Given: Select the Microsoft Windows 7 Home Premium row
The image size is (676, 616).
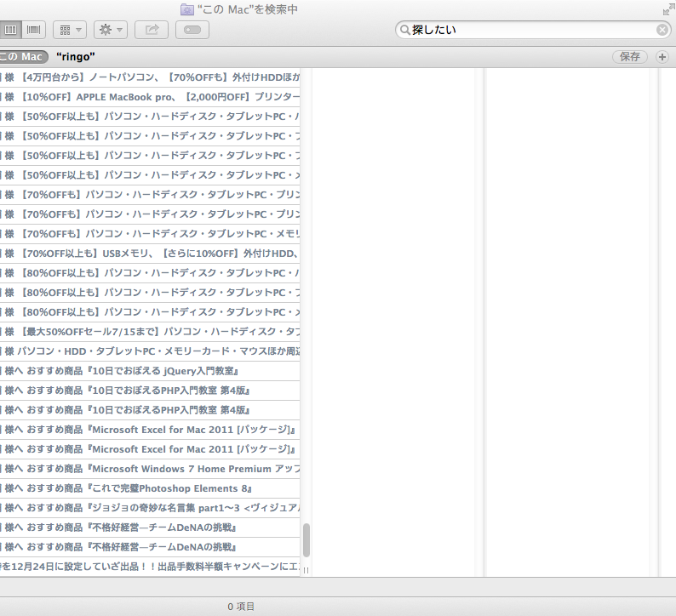Looking at the screenshot, I should [150, 469].
